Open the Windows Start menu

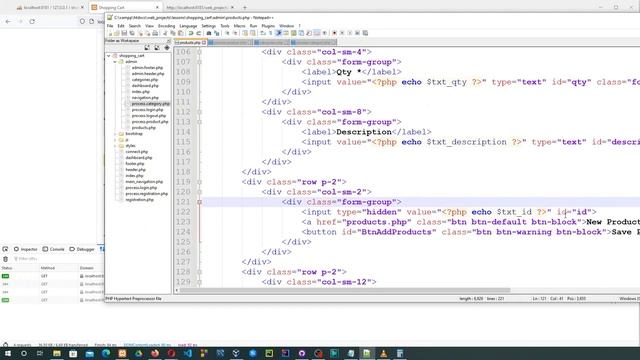tap(7, 353)
